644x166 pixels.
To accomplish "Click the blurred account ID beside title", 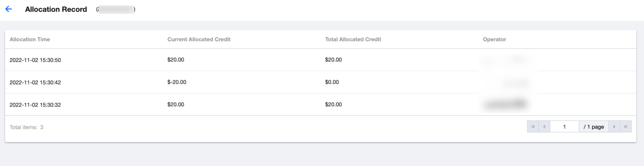I will click(116, 10).
